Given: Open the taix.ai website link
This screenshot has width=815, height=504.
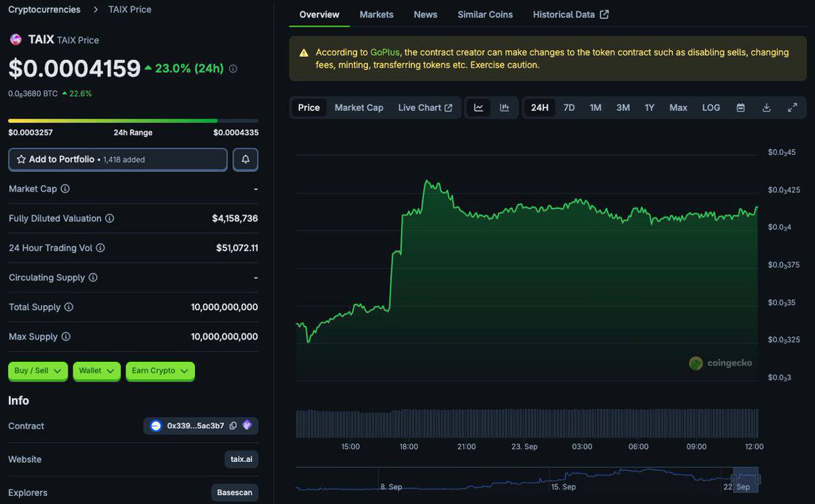Looking at the screenshot, I should [241, 459].
